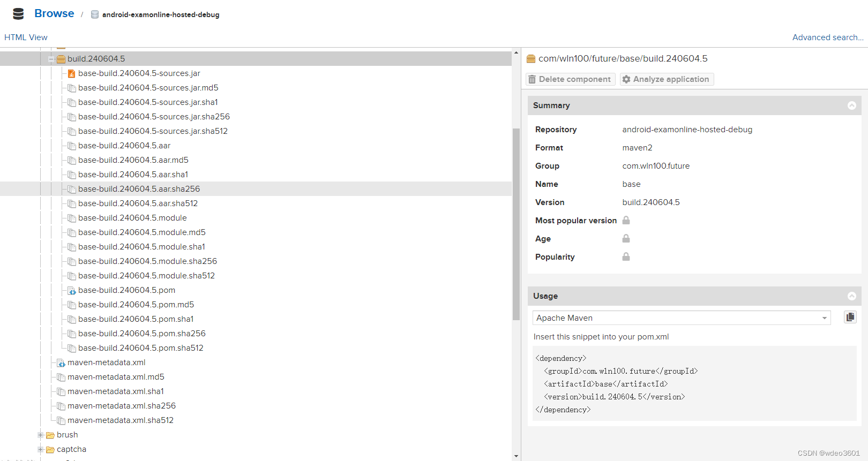Open the HTML View link

click(26, 37)
